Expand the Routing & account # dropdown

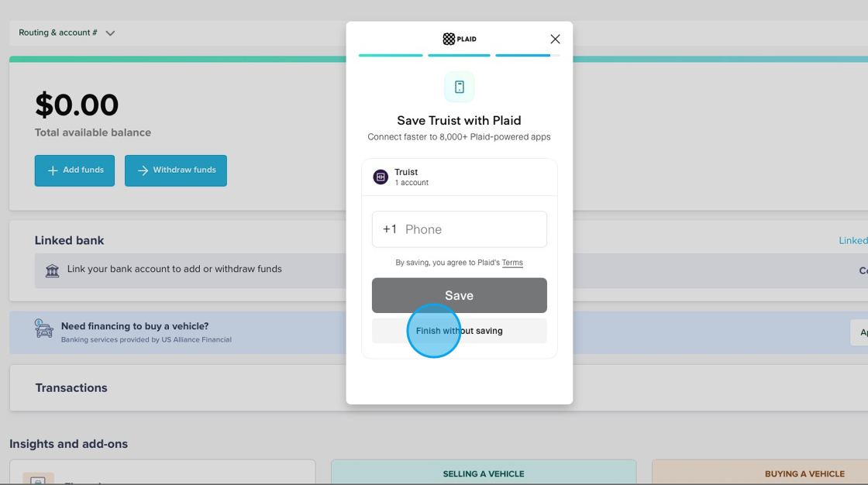point(67,33)
